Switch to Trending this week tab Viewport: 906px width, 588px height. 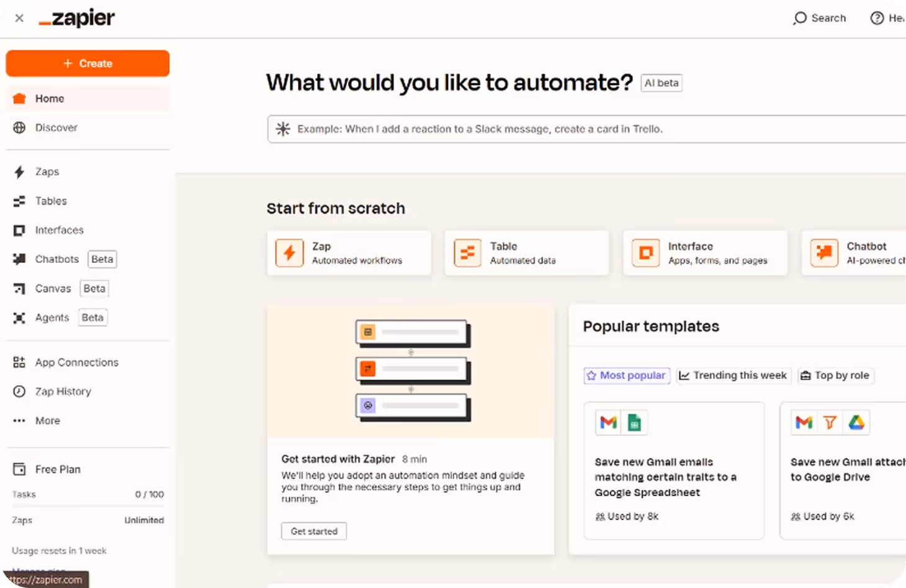coord(733,375)
